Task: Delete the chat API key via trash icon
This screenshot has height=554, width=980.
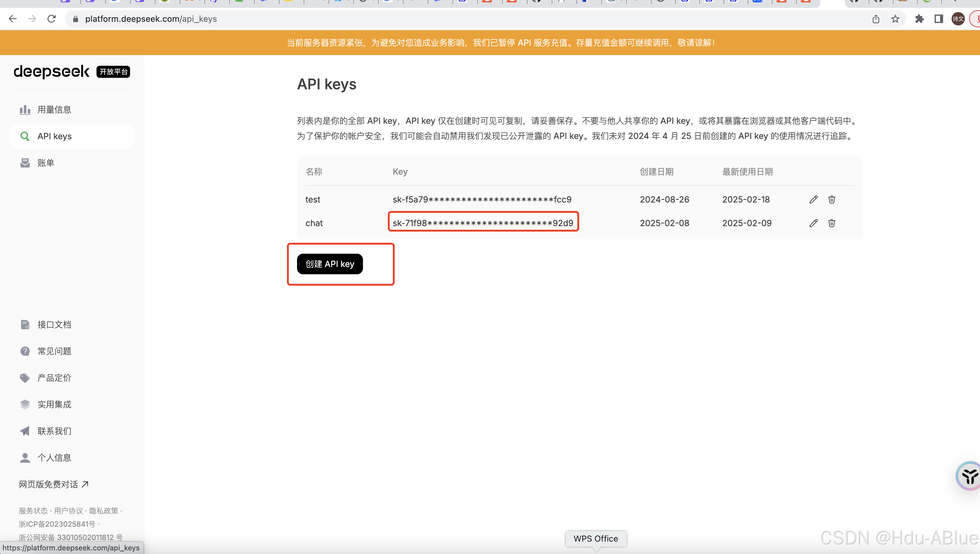Action: coord(831,223)
